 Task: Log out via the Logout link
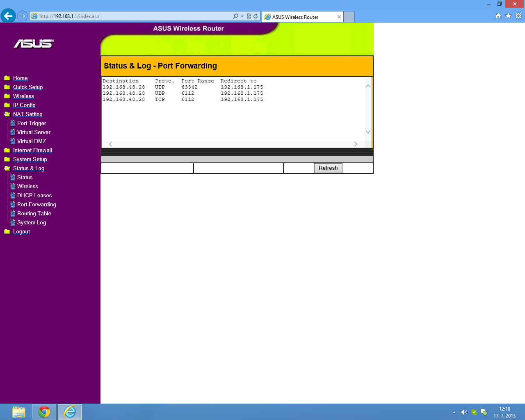pos(21,231)
